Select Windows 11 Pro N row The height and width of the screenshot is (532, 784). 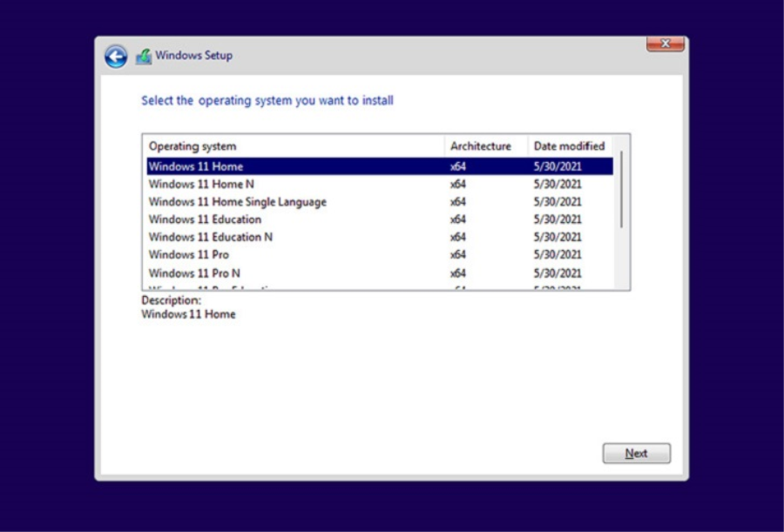pos(380,273)
